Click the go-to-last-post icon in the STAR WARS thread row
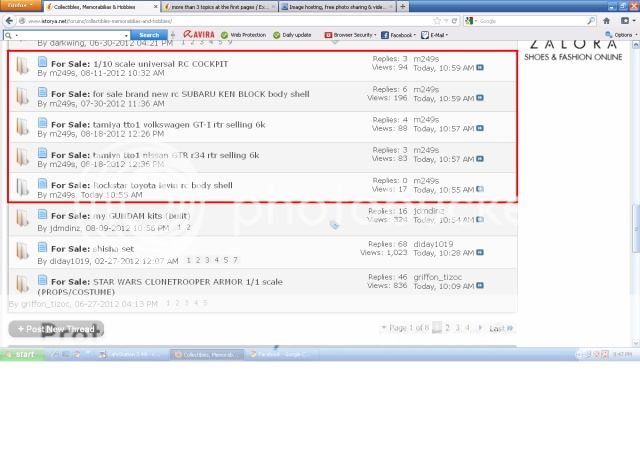Image resolution: width=640 pixels, height=455 pixels. (481, 286)
